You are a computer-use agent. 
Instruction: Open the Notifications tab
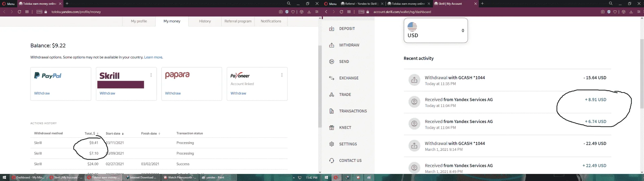point(271,21)
